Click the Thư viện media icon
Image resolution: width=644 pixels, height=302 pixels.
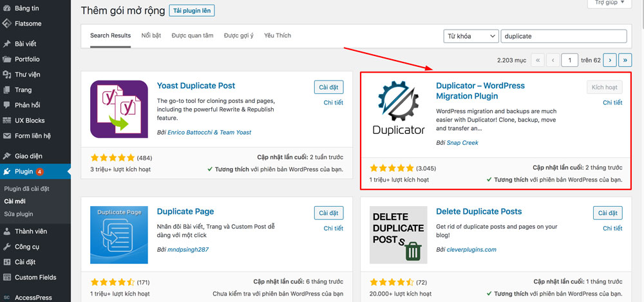[x=6, y=74]
